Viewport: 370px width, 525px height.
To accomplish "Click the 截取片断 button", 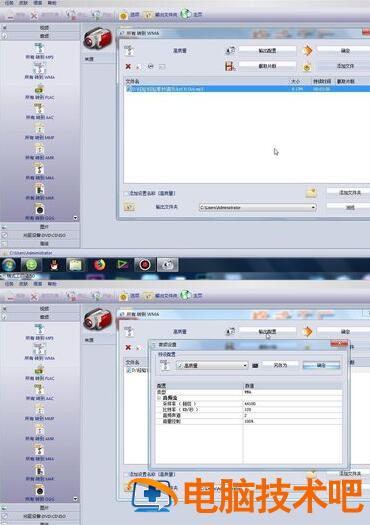I will click(x=267, y=66).
